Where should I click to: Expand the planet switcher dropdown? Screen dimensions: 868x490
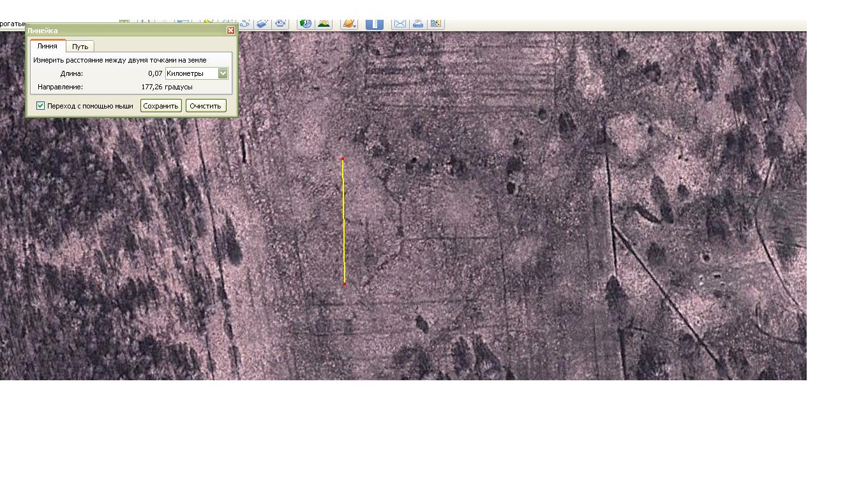pyautogui.click(x=349, y=24)
